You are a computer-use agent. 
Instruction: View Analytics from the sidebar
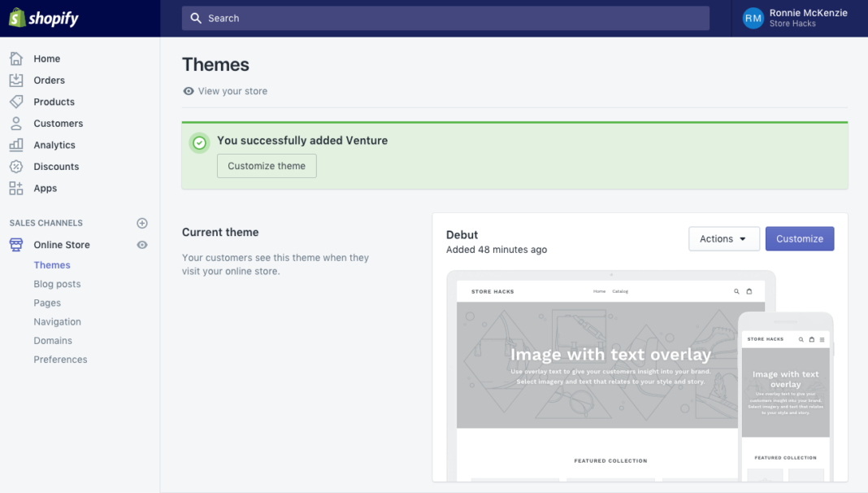point(18,145)
